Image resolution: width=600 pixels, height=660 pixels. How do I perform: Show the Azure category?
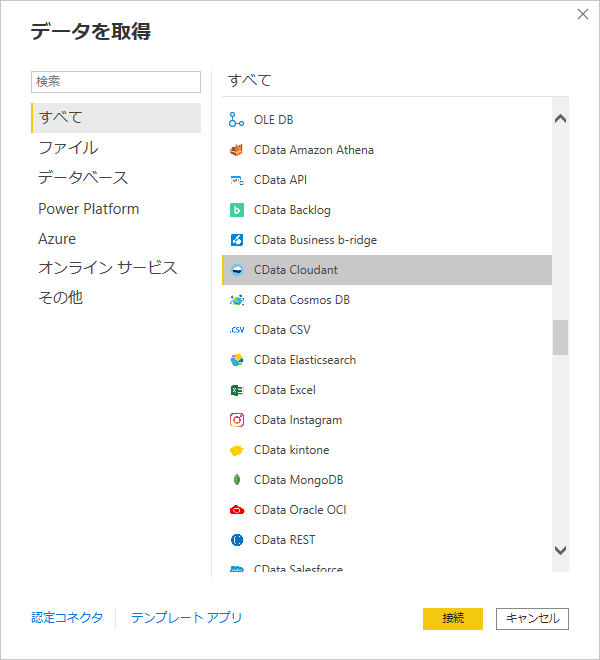coord(116,239)
